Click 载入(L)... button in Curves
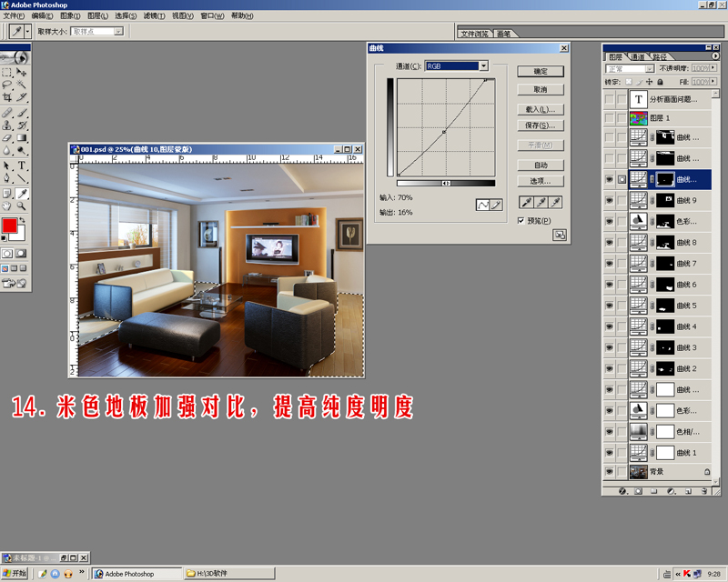728x582 pixels. pyautogui.click(x=541, y=109)
